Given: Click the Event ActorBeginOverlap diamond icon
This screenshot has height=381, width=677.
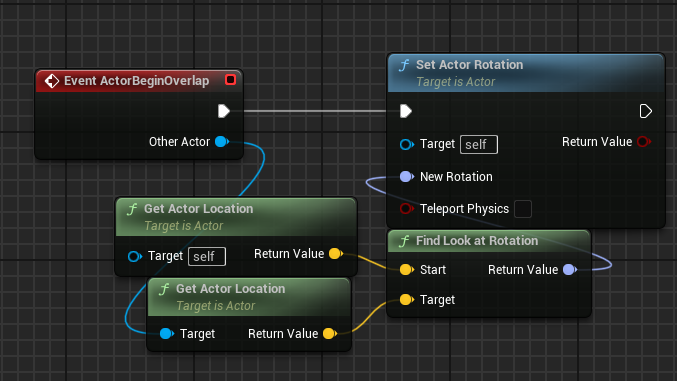Looking at the screenshot, I should [x=51, y=81].
